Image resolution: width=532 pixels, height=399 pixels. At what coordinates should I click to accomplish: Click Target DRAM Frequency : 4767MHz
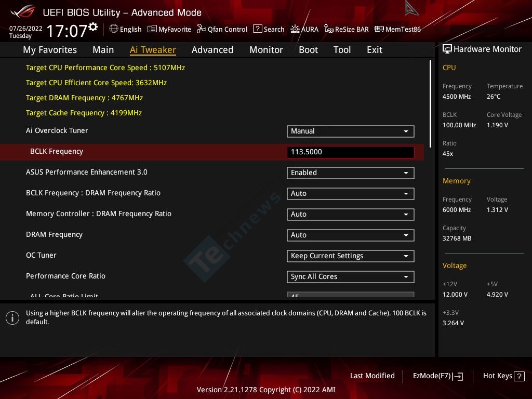[85, 98]
